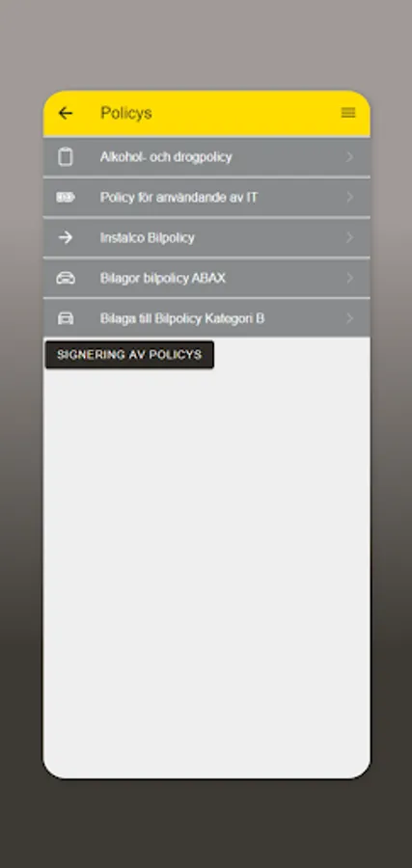Click car icon beside Bilaga Kategori B
Image resolution: width=412 pixels, height=868 pixels.
[x=66, y=318]
